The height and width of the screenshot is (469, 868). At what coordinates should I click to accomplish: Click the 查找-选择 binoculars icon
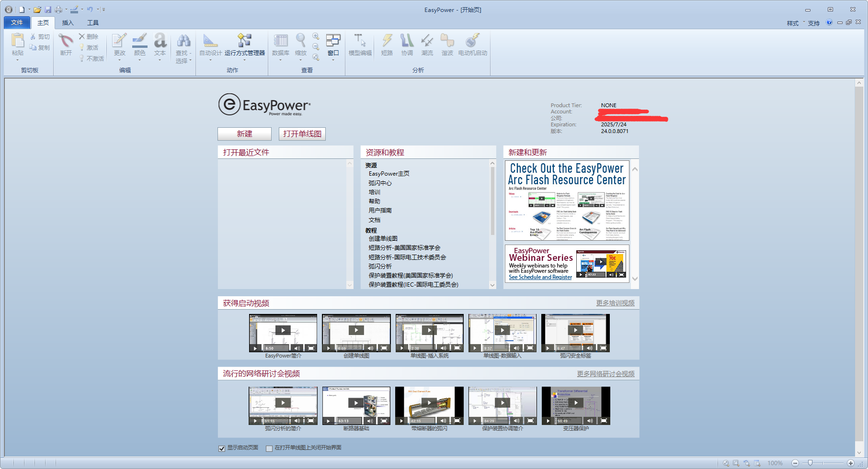[x=183, y=40]
